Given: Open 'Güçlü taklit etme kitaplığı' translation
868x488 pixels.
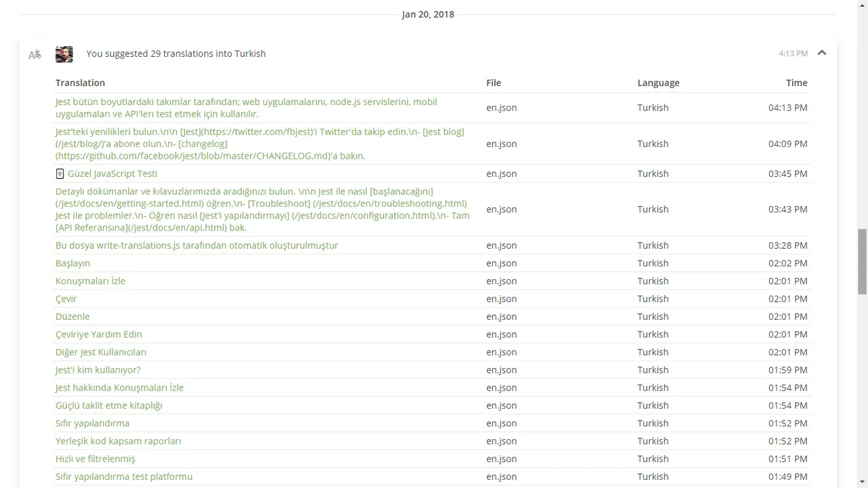Looking at the screenshot, I should point(108,405).
